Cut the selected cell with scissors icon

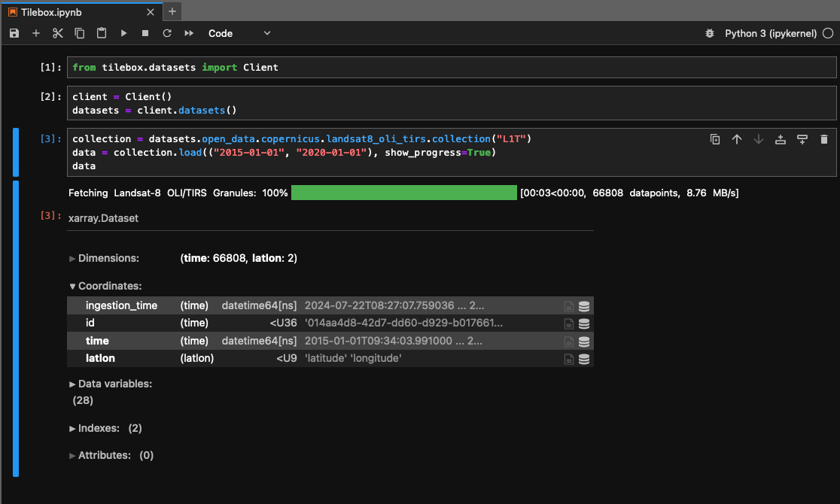[58, 33]
